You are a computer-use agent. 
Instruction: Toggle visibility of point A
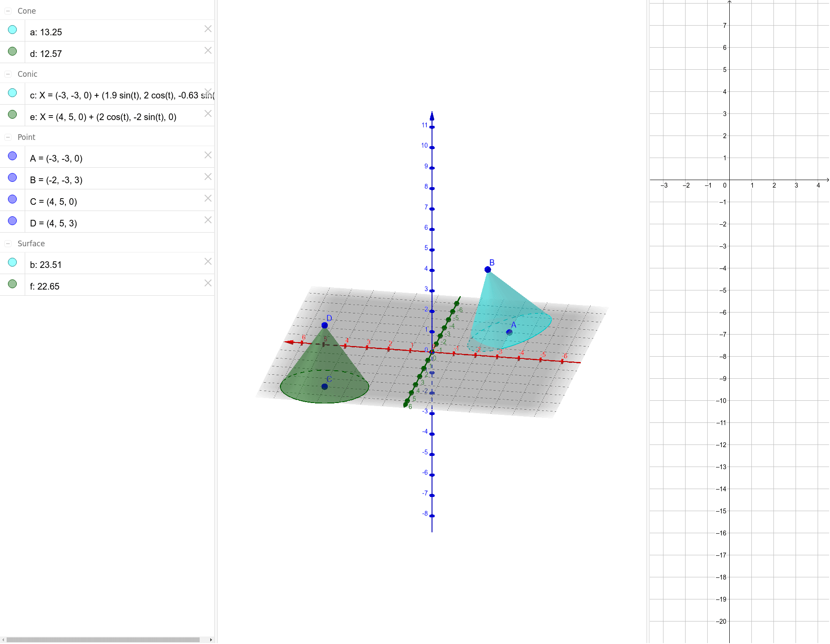[12, 155]
